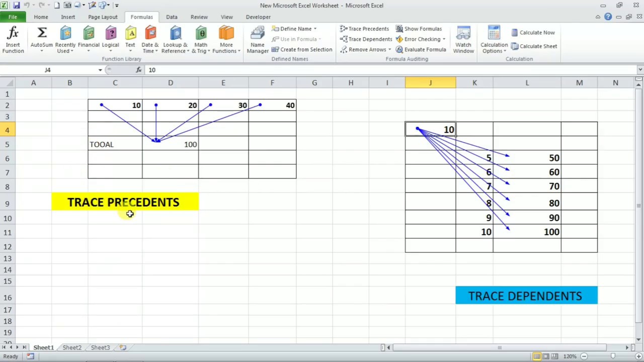Expand More Functions menu
Screen dimensions: 644x362
226,40
